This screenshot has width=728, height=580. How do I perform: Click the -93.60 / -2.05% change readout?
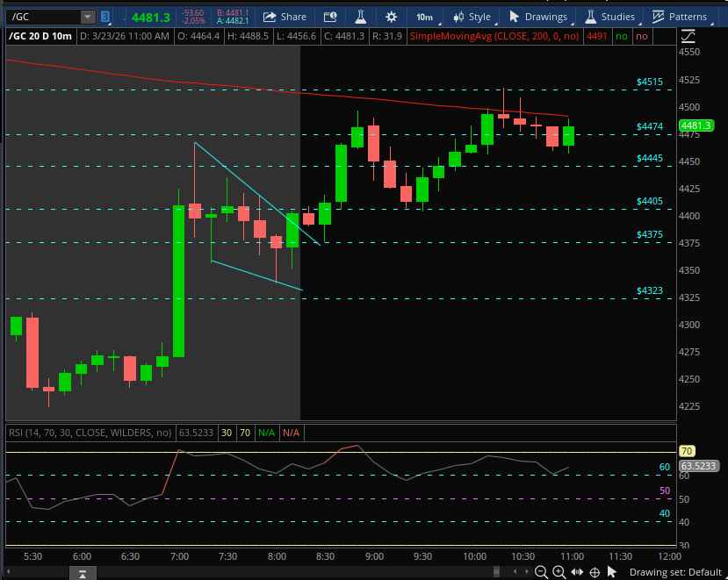tap(193, 18)
